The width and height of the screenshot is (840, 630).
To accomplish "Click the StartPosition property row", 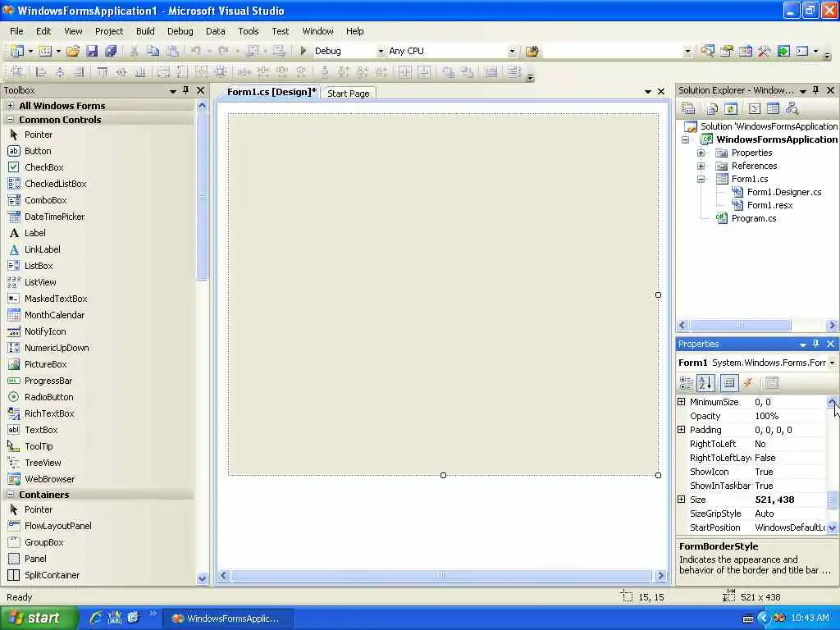I will [x=752, y=527].
